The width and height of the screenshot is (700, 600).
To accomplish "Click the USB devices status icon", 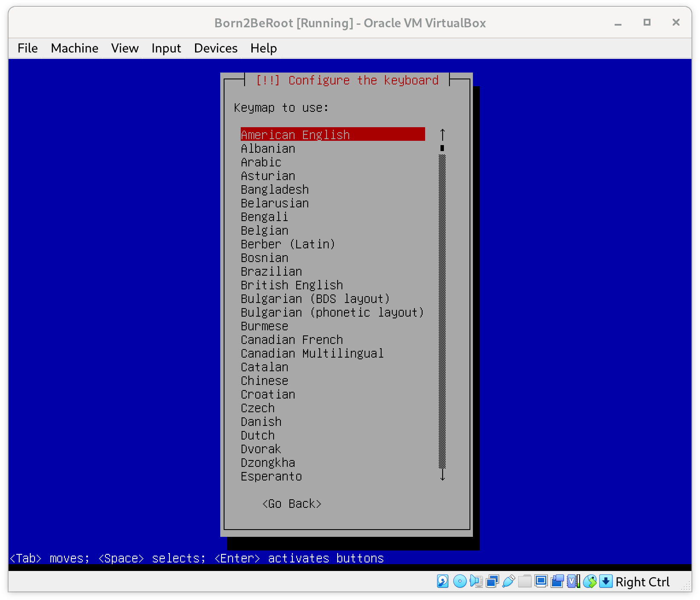I will [508, 581].
